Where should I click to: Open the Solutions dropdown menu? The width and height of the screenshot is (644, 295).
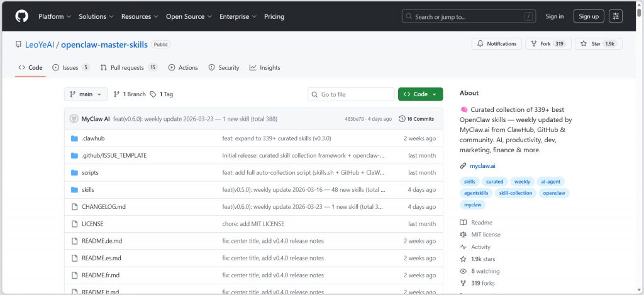[96, 16]
